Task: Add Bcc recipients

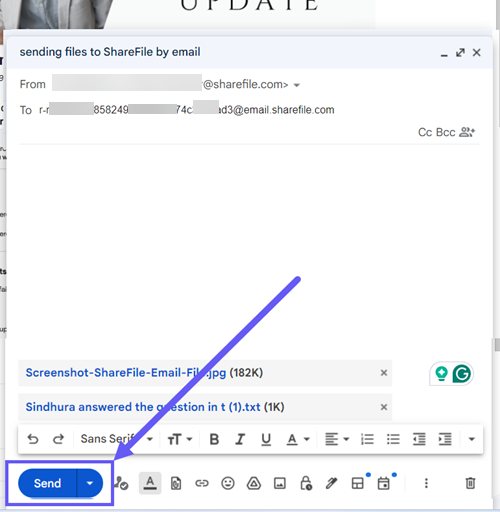Action: click(x=446, y=132)
